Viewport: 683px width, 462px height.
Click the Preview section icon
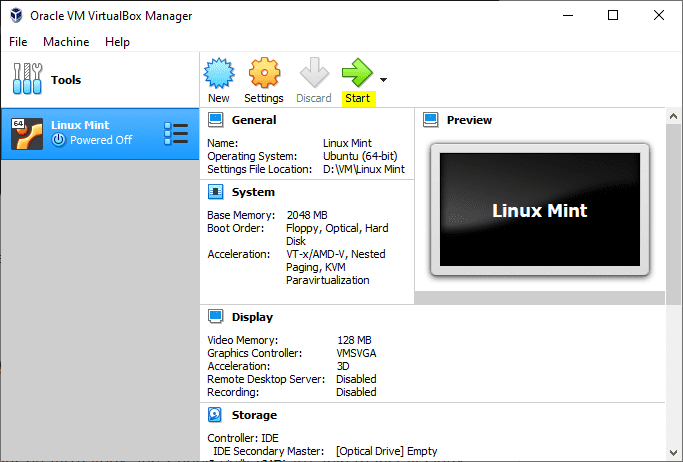(x=430, y=120)
